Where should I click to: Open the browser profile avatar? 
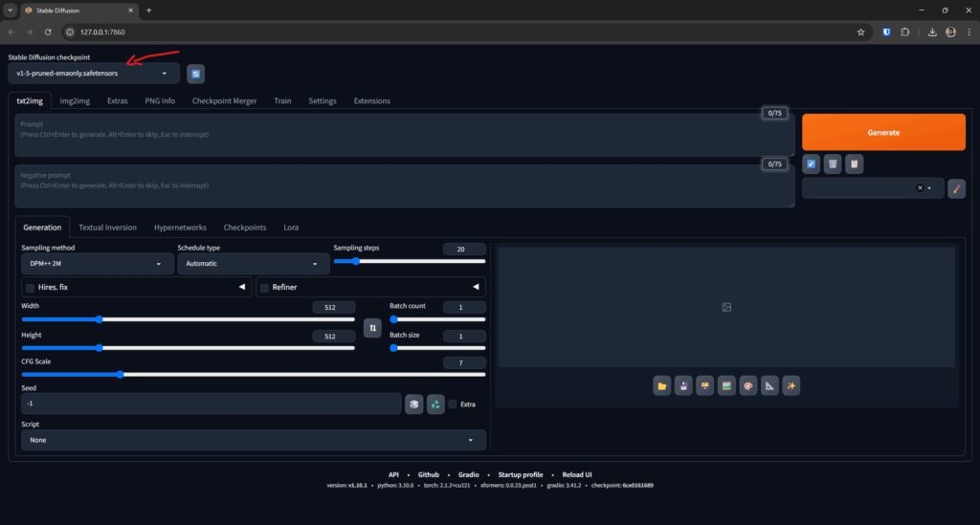point(950,32)
